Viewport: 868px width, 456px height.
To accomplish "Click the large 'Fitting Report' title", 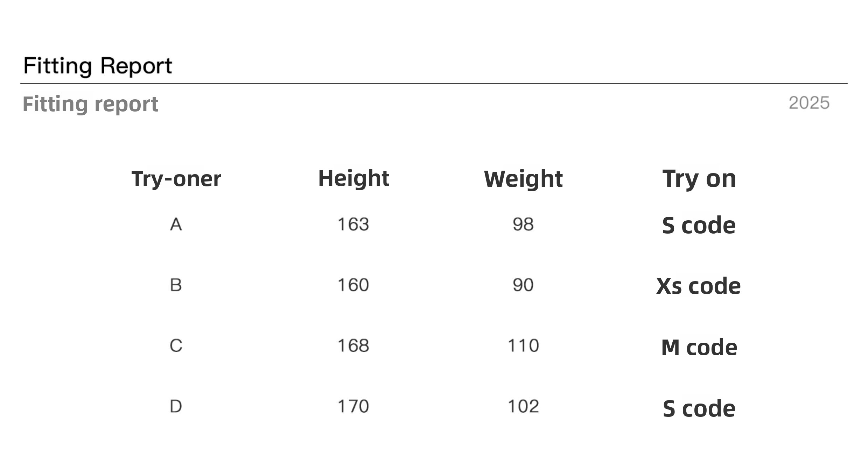I will [98, 66].
